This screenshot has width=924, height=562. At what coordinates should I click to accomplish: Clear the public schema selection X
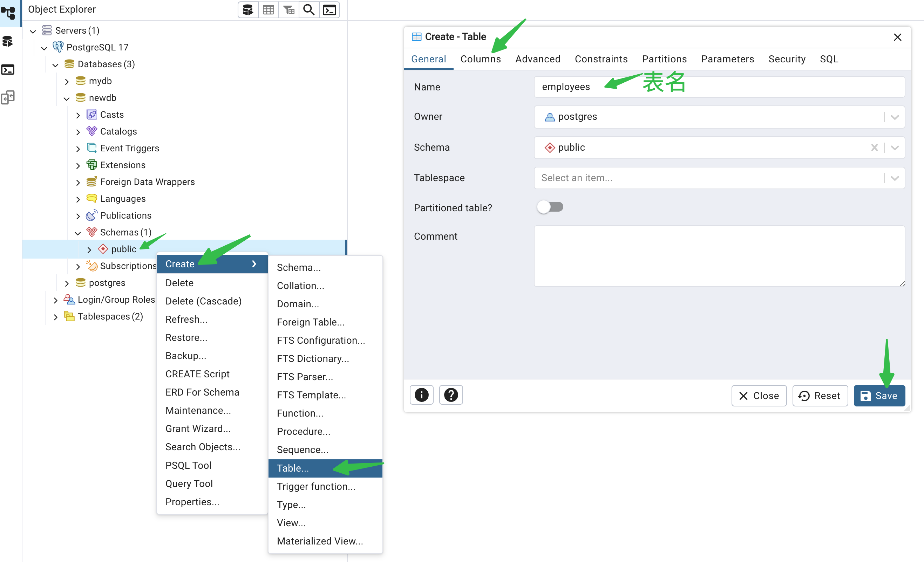click(874, 148)
